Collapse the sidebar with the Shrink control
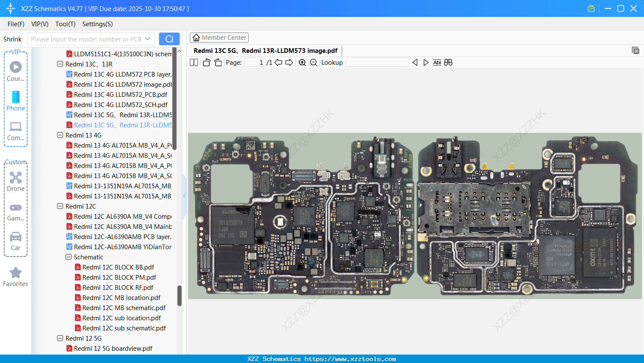Image resolution: width=644 pixels, height=363 pixels. coord(12,38)
